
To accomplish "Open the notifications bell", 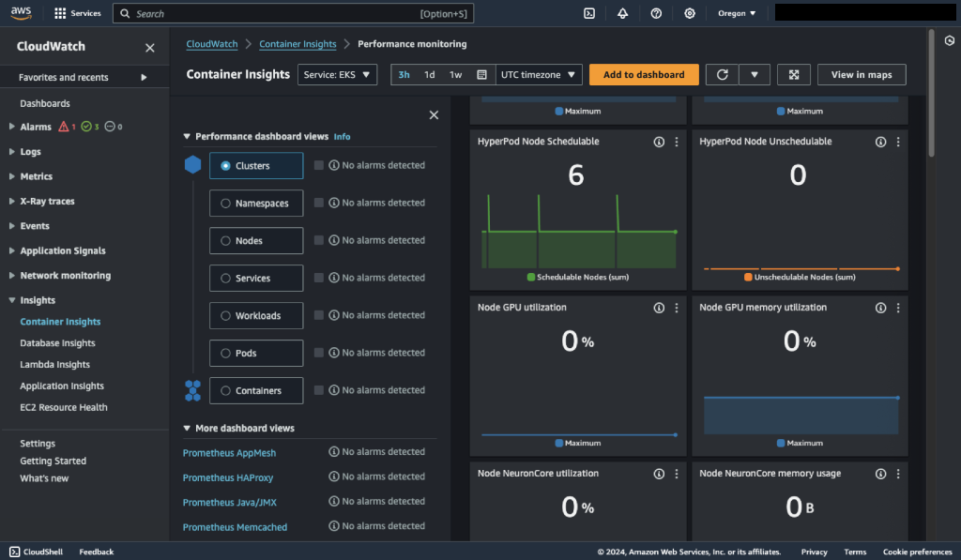I will [623, 13].
